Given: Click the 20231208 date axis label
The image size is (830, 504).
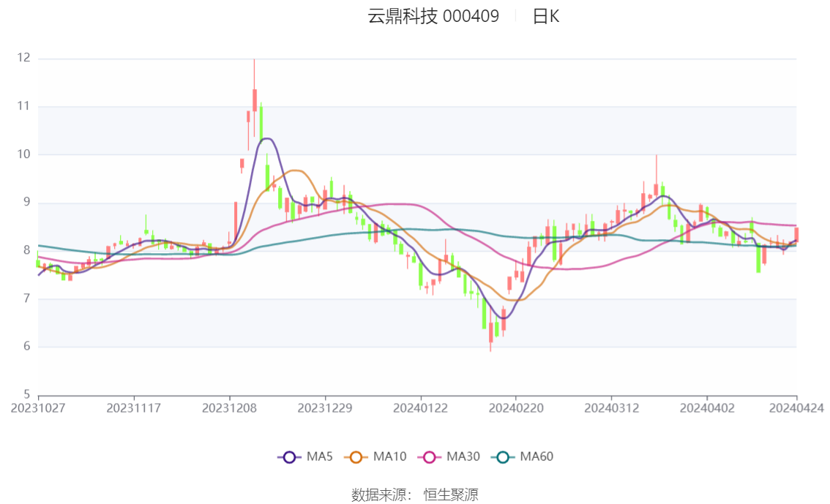Looking at the screenshot, I should click(x=229, y=408).
